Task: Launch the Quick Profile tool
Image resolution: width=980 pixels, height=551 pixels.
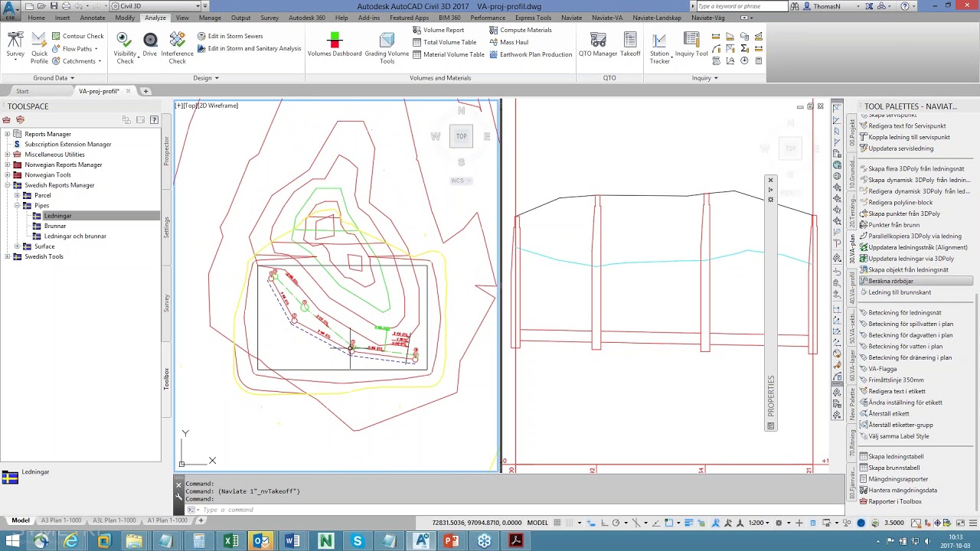Action: [39, 47]
